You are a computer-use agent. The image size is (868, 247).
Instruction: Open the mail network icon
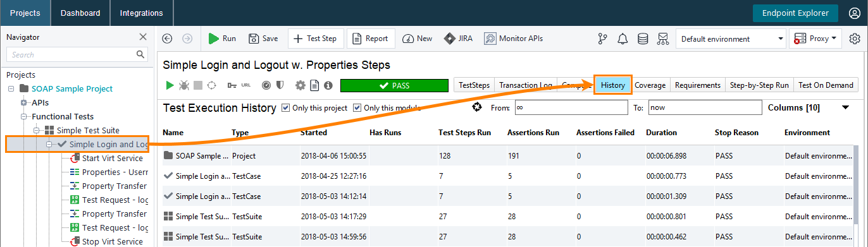(663, 39)
